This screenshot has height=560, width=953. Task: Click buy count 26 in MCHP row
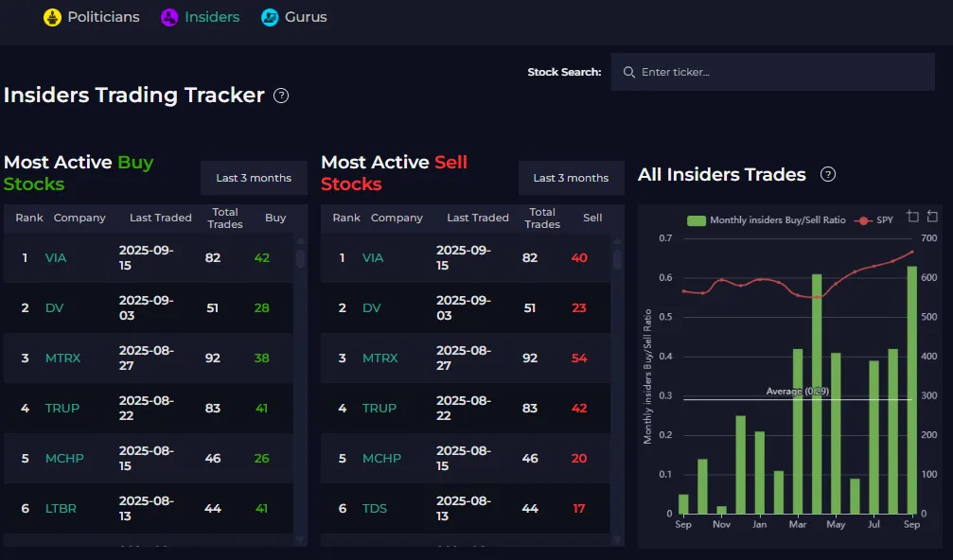tap(262, 459)
